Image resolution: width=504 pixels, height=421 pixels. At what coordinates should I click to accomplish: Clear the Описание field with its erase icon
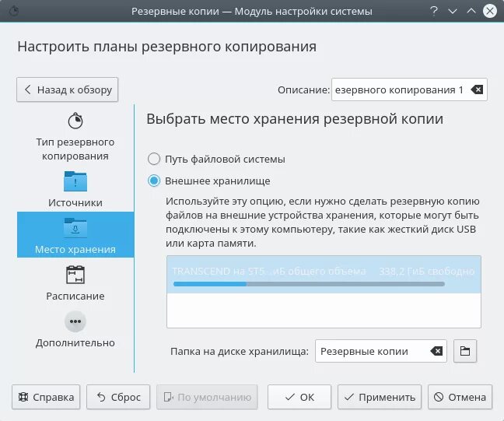click(477, 89)
